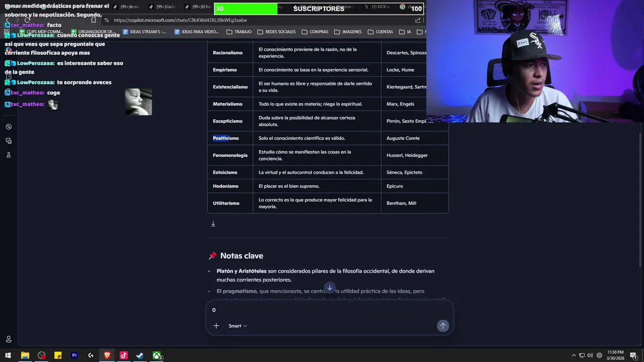This screenshot has height=362, width=644.
Task: Share the page via address bar share icon
Action: (418, 20)
